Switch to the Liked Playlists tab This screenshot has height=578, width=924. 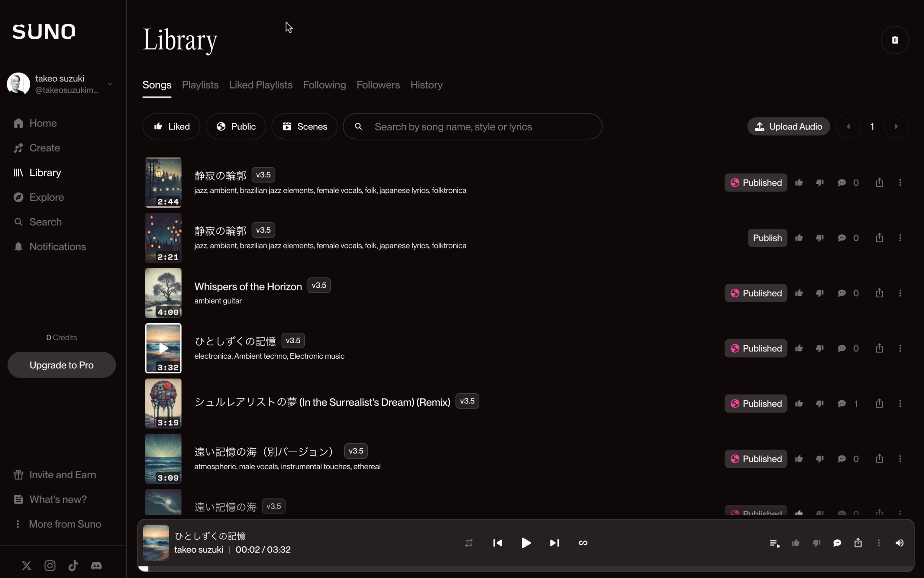pos(261,85)
